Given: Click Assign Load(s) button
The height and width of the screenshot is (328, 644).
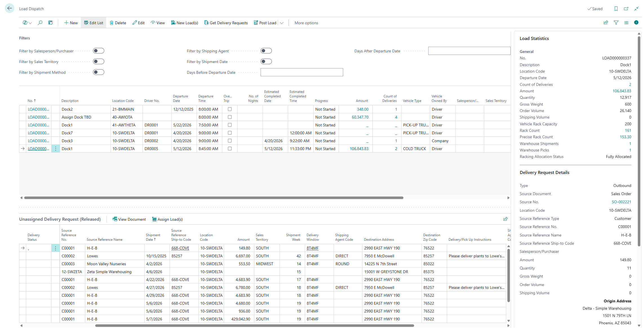Looking at the screenshot, I should pos(167,219).
